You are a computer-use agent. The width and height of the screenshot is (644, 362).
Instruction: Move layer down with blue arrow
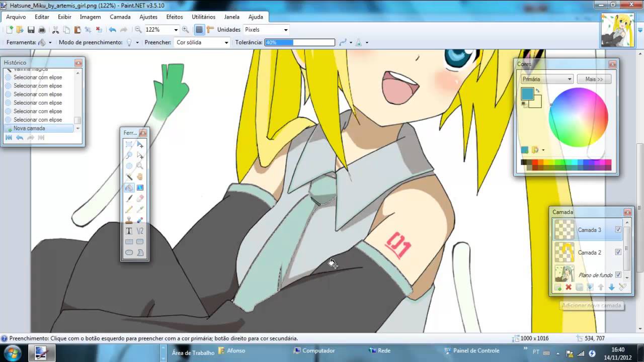coord(612,287)
